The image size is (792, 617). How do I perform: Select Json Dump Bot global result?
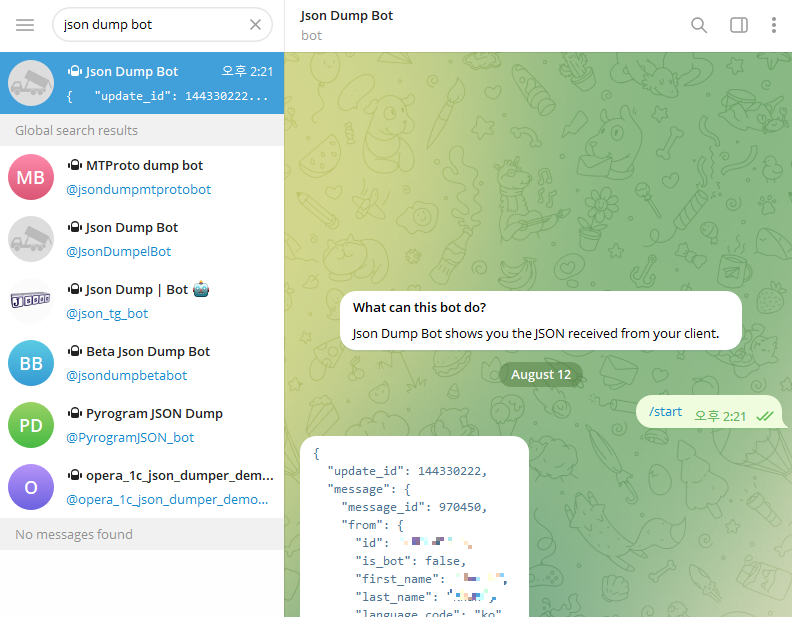click(142, 239)
